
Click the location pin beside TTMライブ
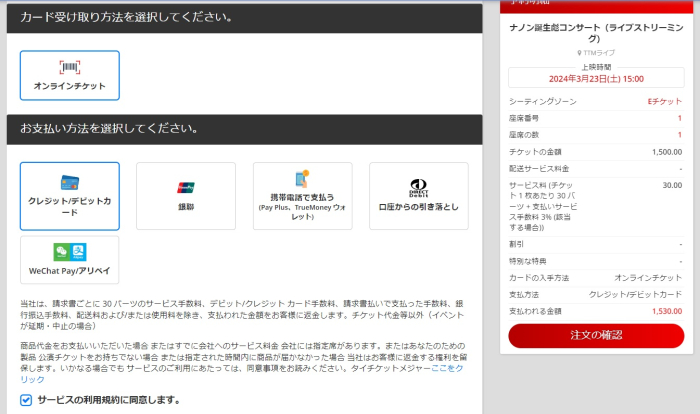click(579, 52)
